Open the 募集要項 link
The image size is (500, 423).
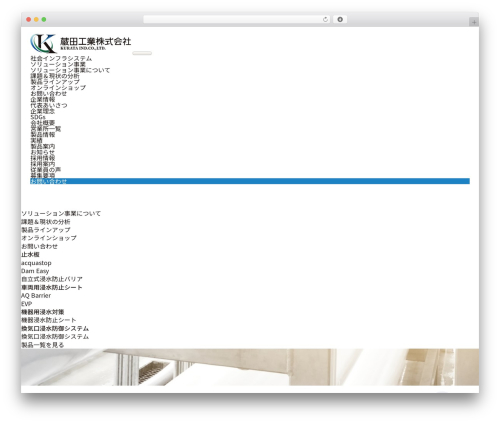point(43,175)
